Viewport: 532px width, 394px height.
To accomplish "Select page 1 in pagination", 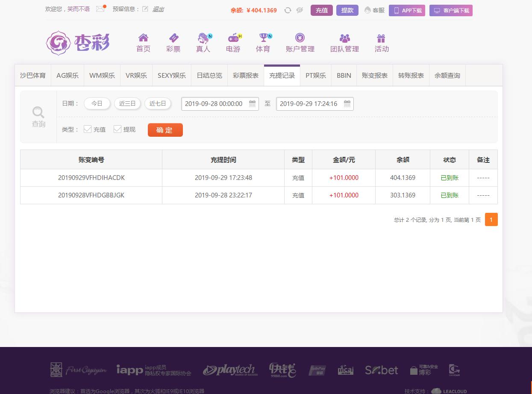I will pos(491,219).
